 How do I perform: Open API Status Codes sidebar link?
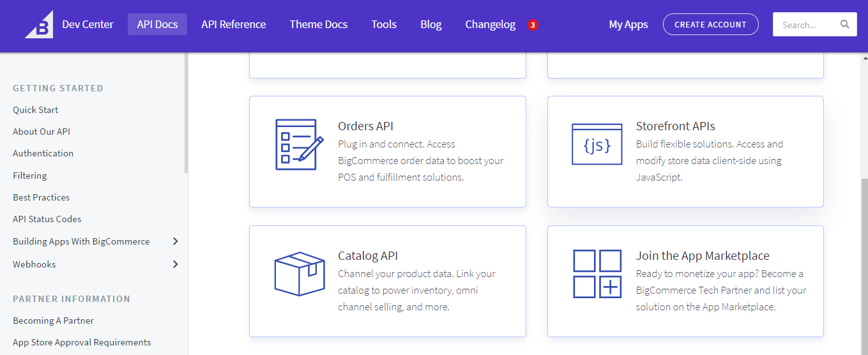point(47,219)
